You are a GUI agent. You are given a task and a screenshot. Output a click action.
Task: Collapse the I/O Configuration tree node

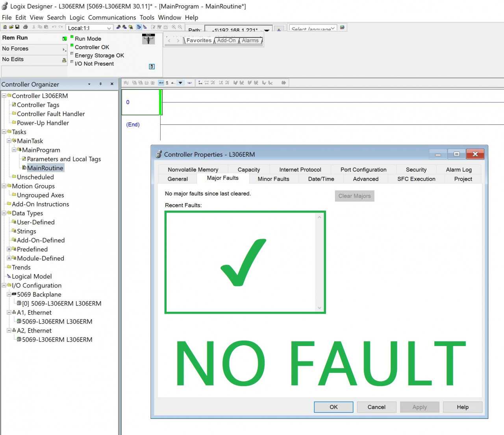(4, 285)
